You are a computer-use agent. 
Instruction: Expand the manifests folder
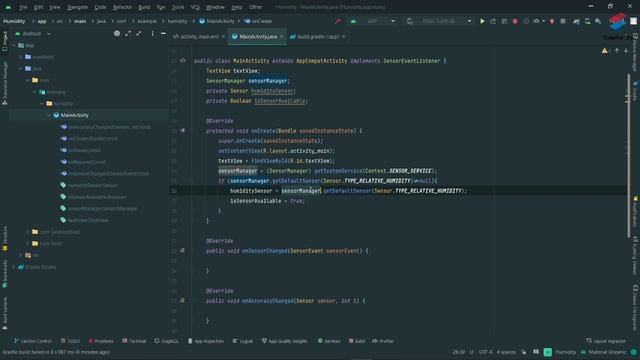click(x=21, y=57)
